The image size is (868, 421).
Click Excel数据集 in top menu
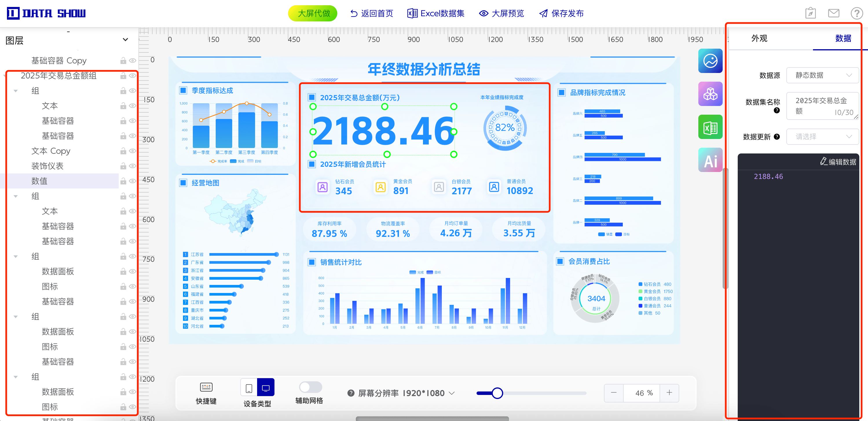tap(436, 14)
